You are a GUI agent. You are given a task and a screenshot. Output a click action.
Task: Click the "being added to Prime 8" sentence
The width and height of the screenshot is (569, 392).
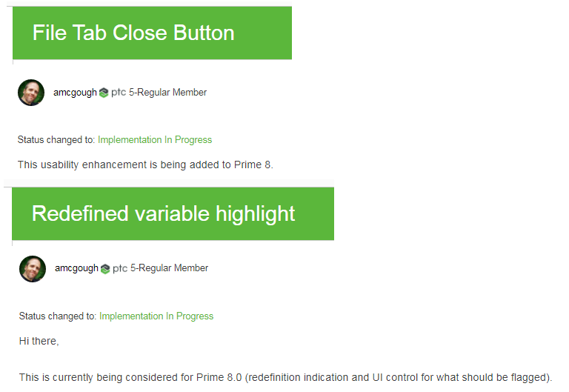[145, 165]
